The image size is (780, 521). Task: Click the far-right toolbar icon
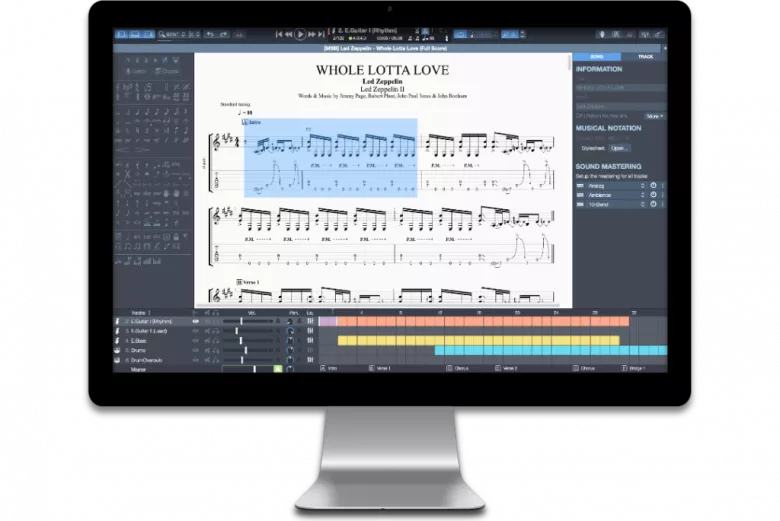click(x=658, y=34)
